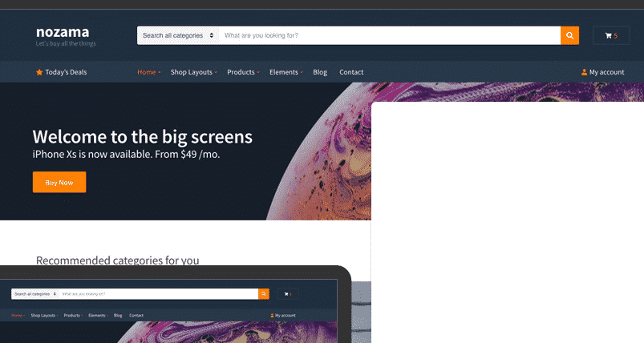
Task: Click the nozama logo
Action: pyautogui.click(x=63, y=32)
